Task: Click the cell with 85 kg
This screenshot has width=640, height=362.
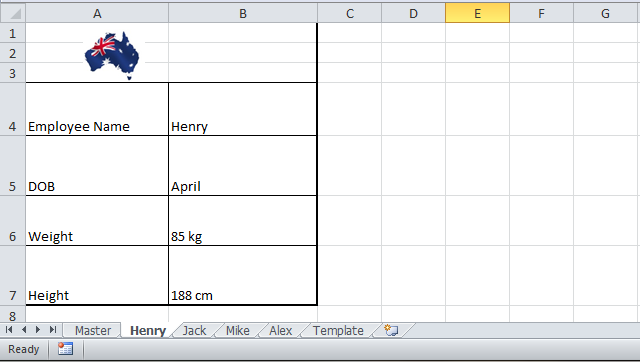Action: 242,221
